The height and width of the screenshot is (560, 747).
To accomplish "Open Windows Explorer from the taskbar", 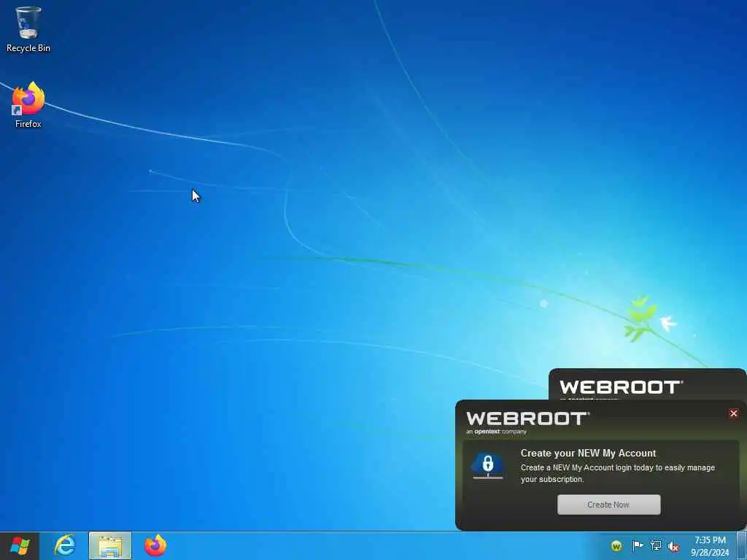I will click(x=110, y=545).
